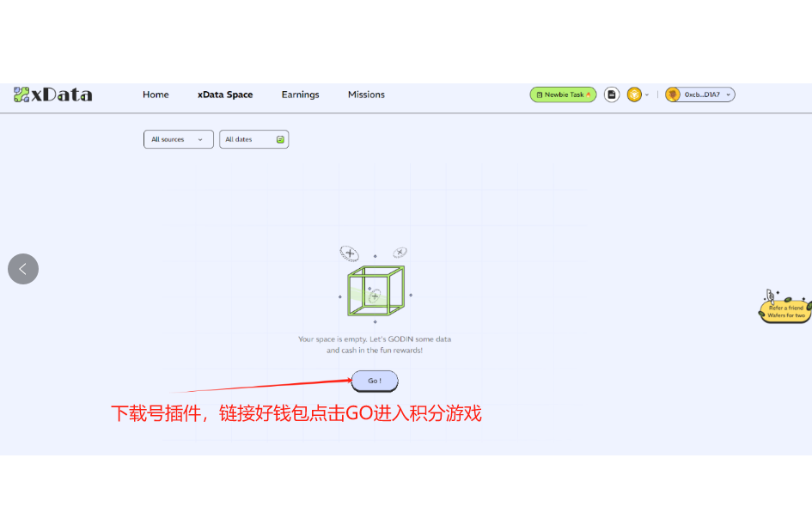The height and width of the screenshot is (519, 812).
Task: Click the document icon next to Newbie Task
Action: (611, 95)
